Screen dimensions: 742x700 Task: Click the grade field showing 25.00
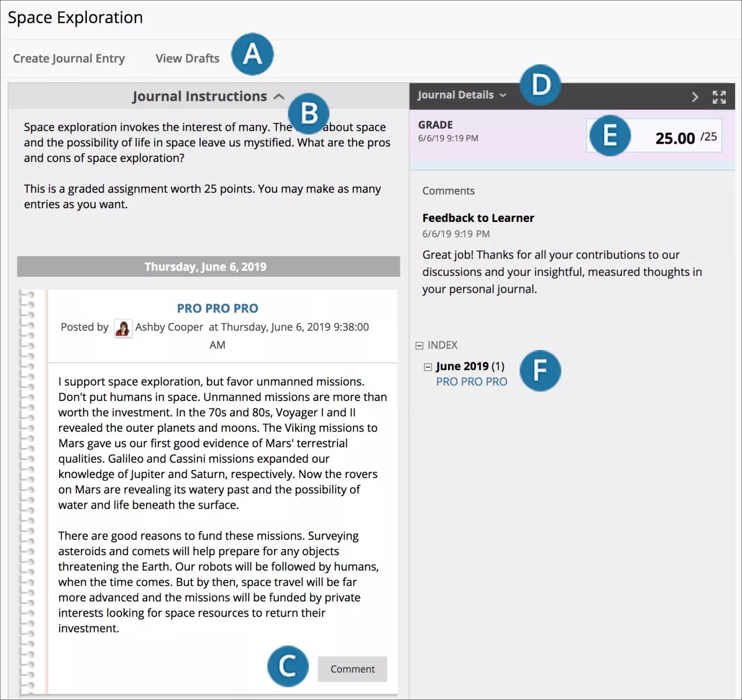[675, 138]
